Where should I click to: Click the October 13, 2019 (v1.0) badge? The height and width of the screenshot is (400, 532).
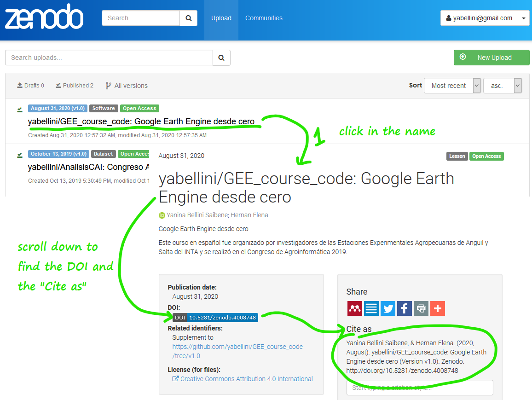[x=59, y=154]
